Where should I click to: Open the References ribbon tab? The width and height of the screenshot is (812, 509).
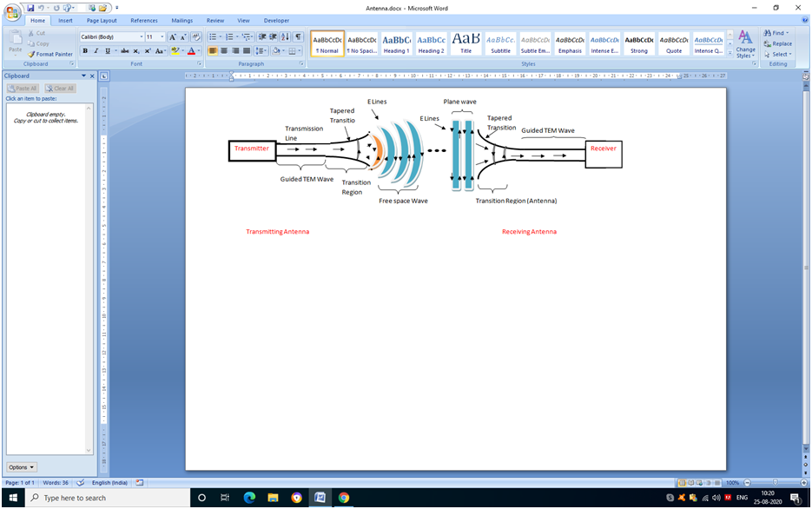click(x=144, y=20)
